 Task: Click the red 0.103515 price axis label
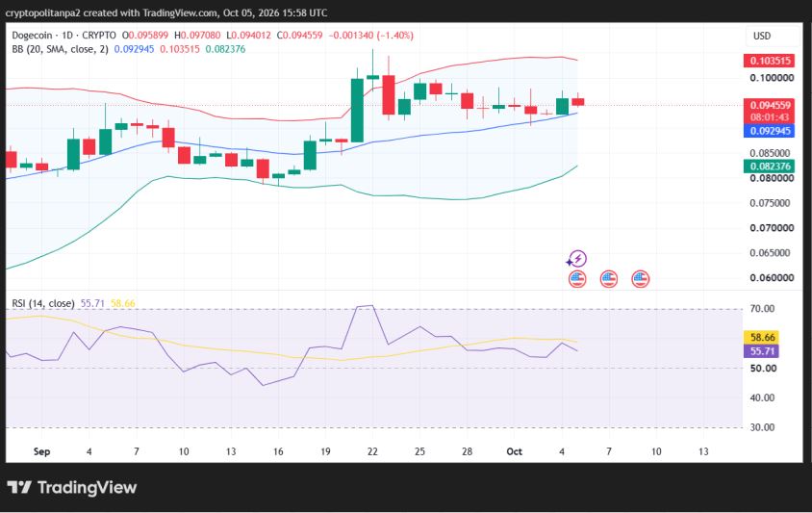[x=769, y=61]
